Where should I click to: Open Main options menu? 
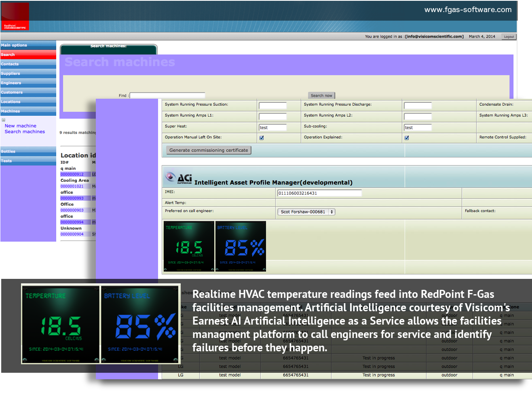[28, 45]
